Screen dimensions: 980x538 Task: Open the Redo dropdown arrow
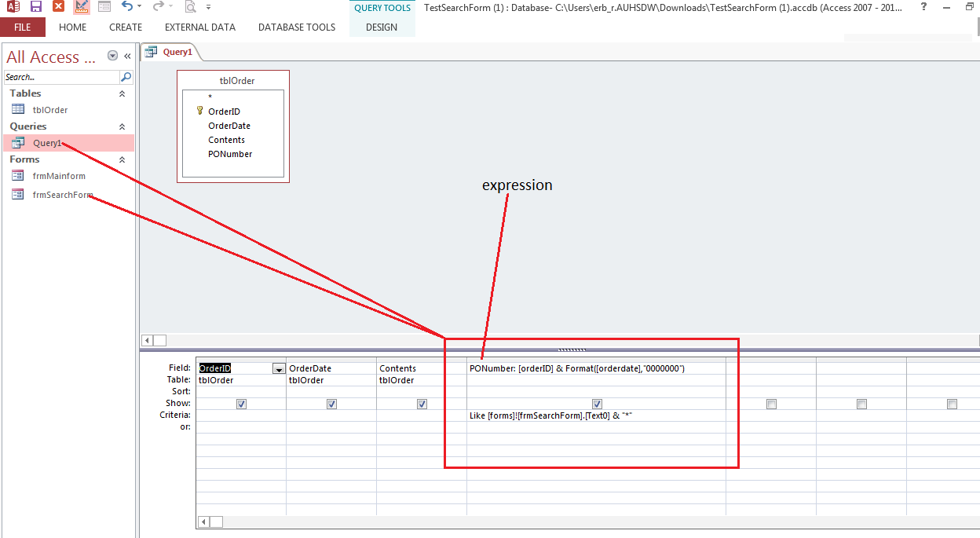point(171,6)
